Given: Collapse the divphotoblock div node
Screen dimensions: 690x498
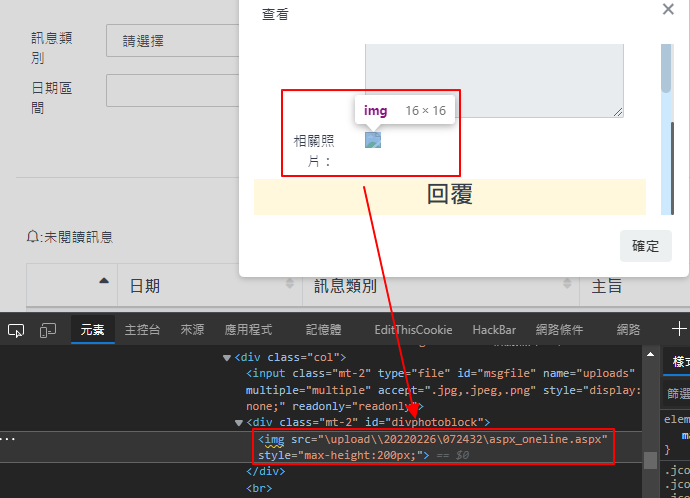Looking at the screenshot, I should pyautogui.click(x=239, y=423).
